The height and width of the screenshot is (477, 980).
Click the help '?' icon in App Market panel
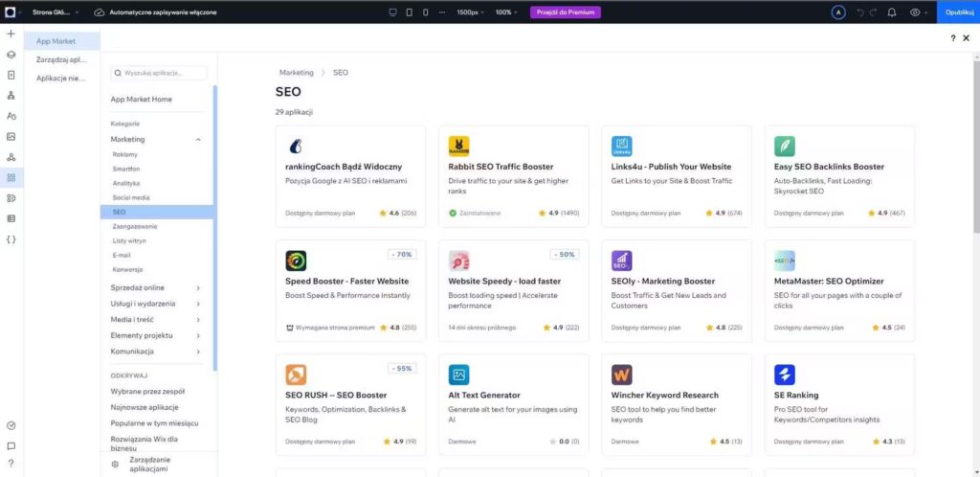[953, 38]
